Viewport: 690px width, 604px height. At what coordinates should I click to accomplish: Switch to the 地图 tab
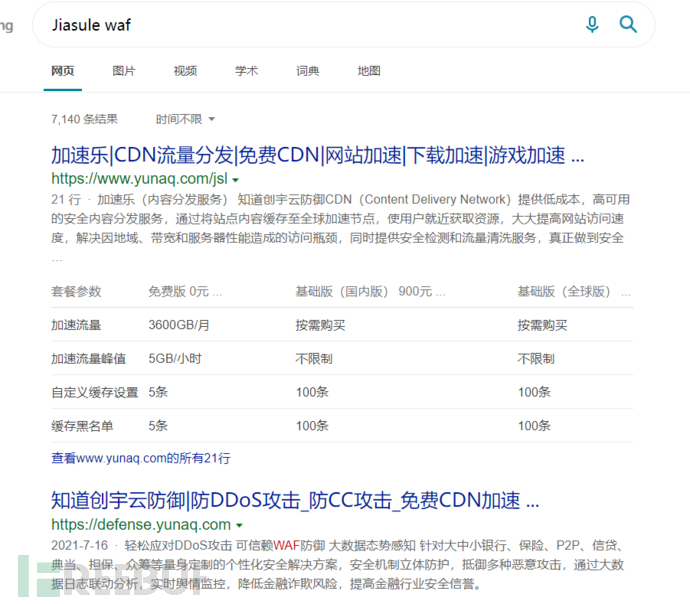pos(369,71)
